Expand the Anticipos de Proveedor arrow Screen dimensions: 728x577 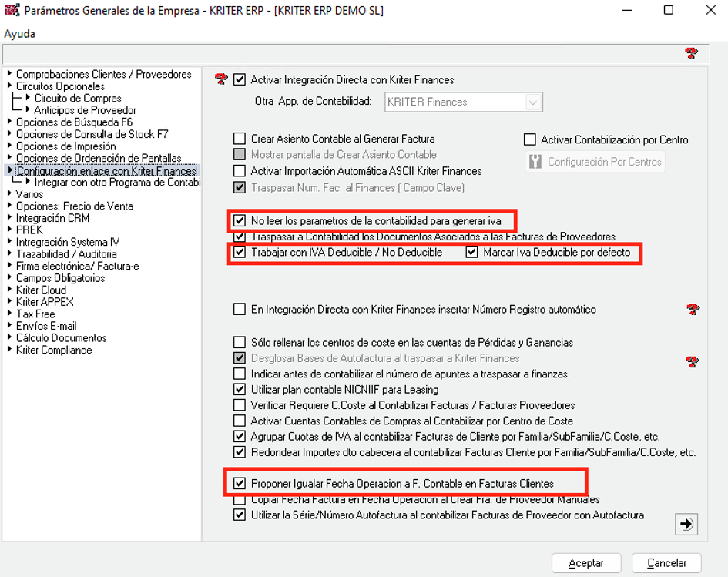tap(28, 110)
